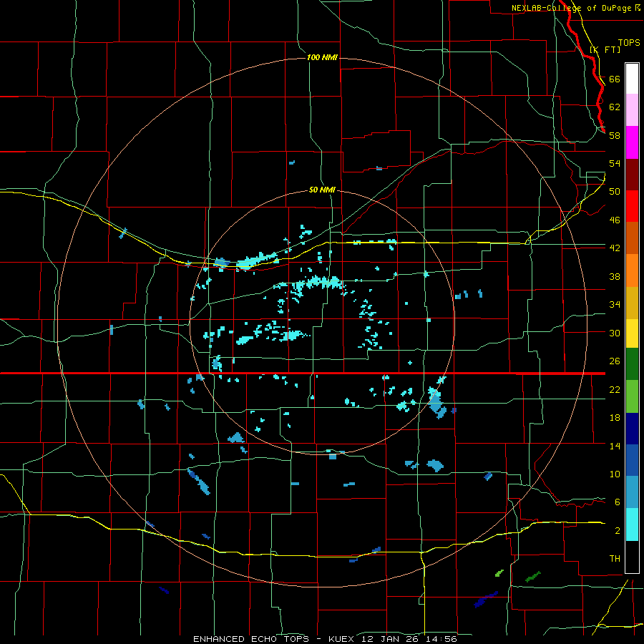Viewport: 644px width, 644px height.
Task: Click the yellow legend color band
Action: (632, 333)
